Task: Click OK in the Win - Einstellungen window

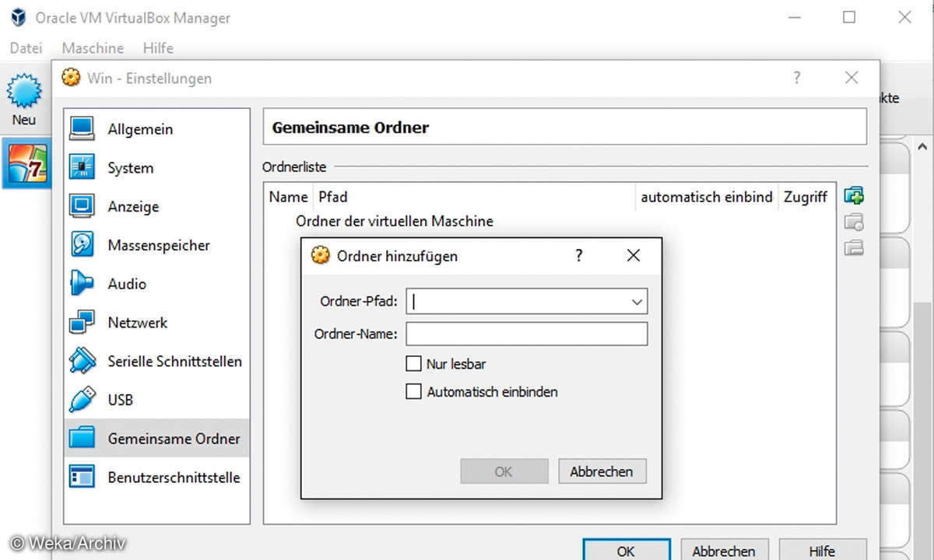Action: [x=626, y=550]
